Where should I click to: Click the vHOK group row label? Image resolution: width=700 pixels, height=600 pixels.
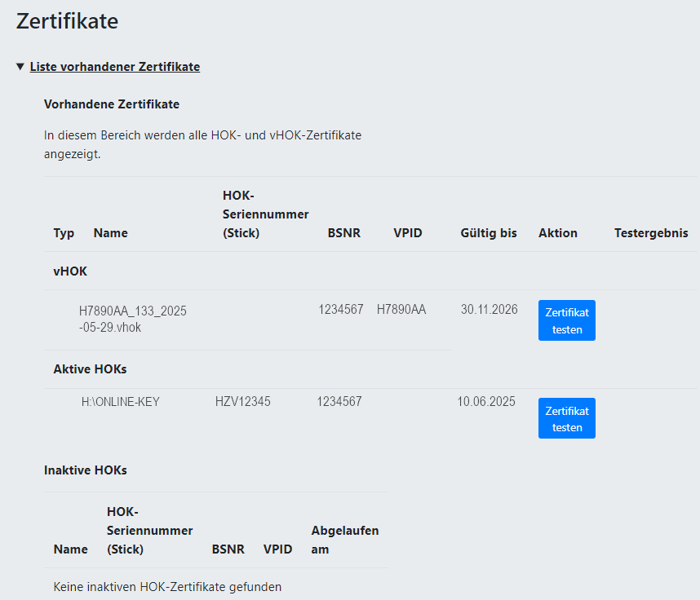[70, 271]
